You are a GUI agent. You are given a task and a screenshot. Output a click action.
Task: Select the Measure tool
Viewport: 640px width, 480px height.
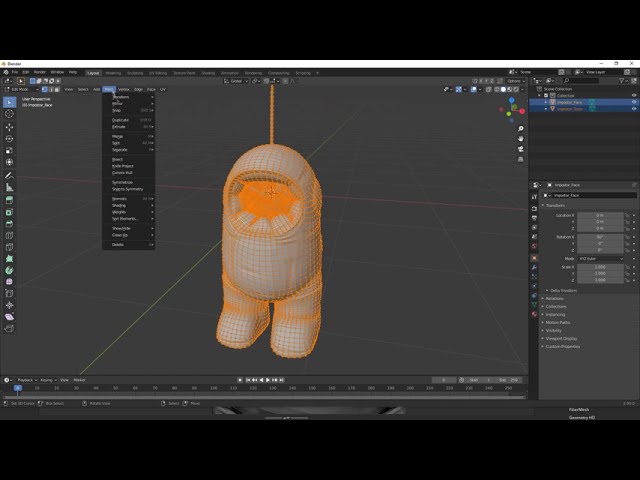[x=9, y=187]
